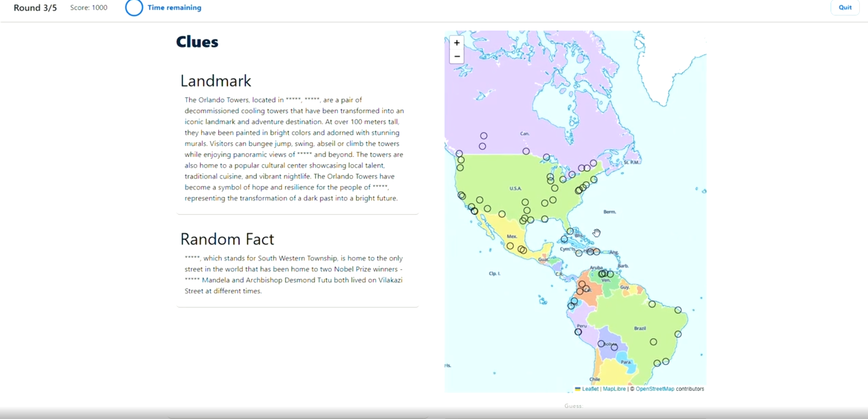Click the marker just west of the Bolivia label
This screenshot has height=419, width=868.
[x=601, y=344]
